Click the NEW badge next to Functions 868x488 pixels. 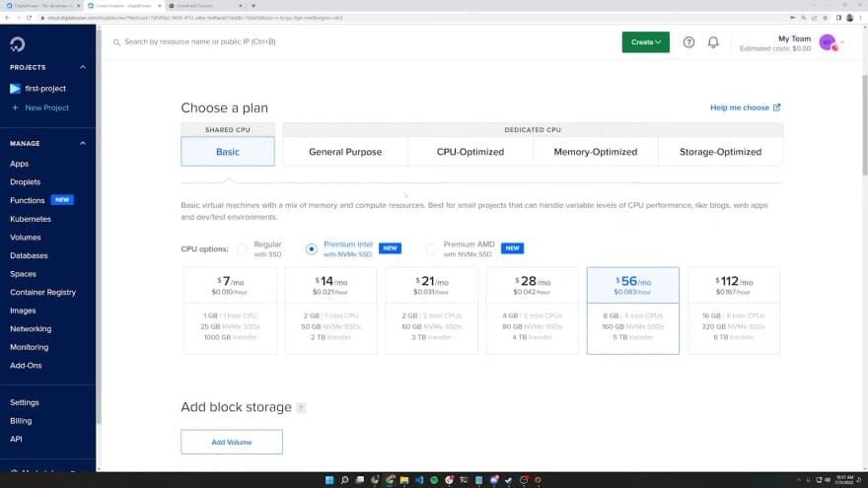(x=62, y=200)
